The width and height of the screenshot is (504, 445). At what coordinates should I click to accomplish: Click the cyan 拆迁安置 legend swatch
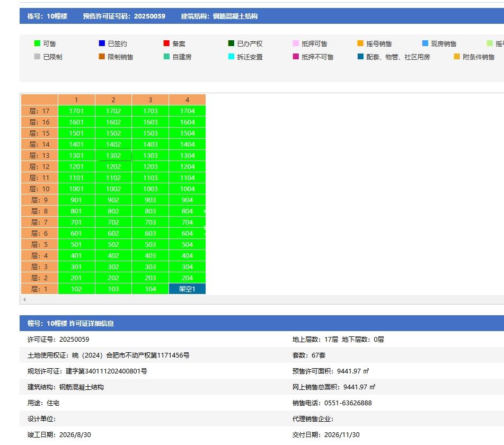point(231,57)
